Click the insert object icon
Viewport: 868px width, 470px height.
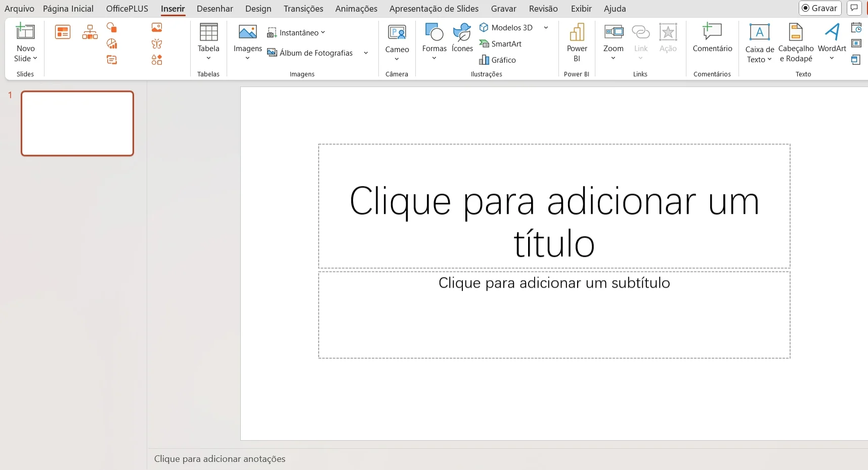click(856, 60)
